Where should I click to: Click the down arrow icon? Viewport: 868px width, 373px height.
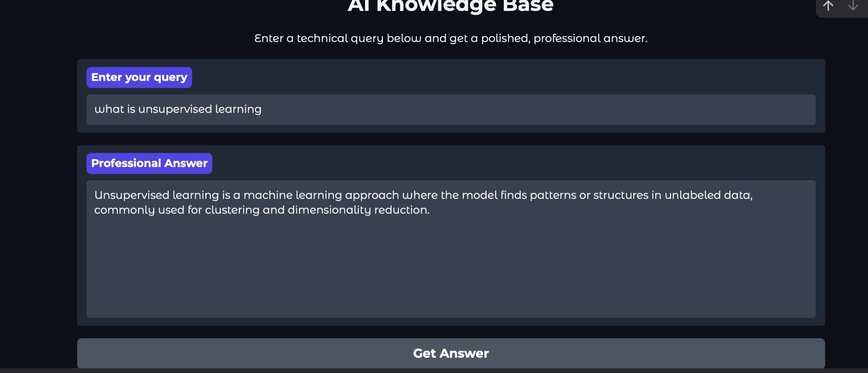[853, 6]
